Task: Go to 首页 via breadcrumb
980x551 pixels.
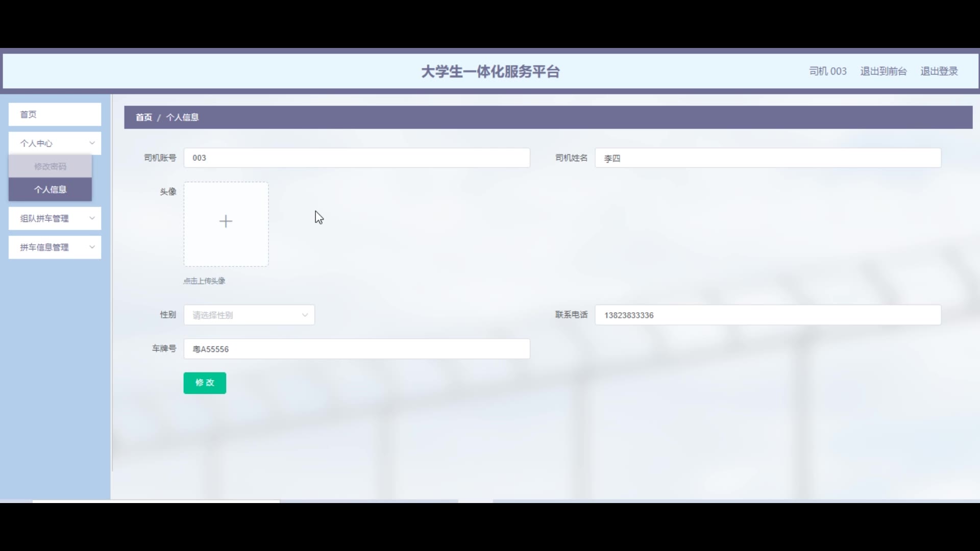Action: pos(143,117)
